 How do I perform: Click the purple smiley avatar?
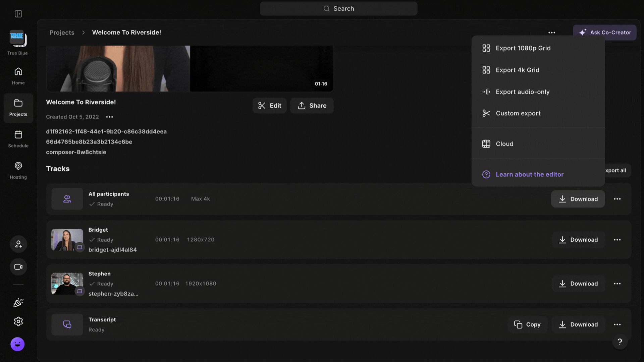click(x=17, y=344)
